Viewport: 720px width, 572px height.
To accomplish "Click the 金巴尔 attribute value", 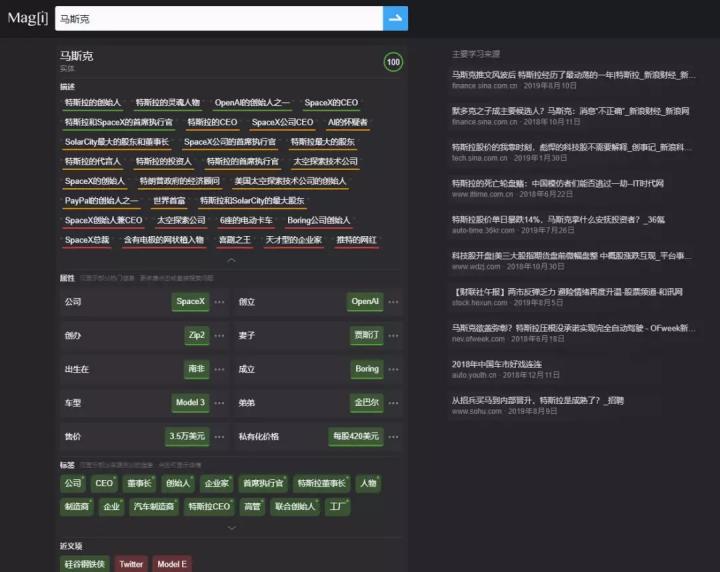I will tap(366, 403).
